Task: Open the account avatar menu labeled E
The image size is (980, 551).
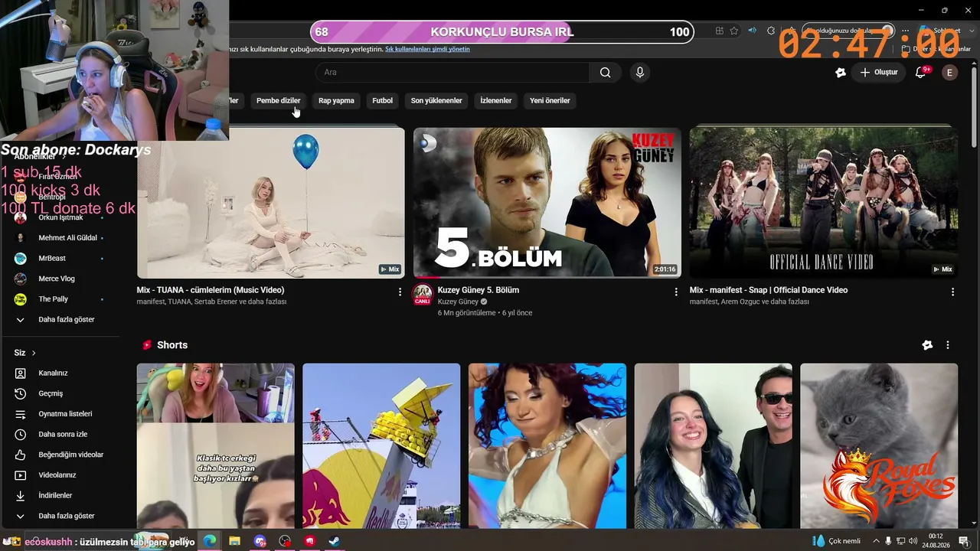Action: pyautogui.click(x=950, y=73)
